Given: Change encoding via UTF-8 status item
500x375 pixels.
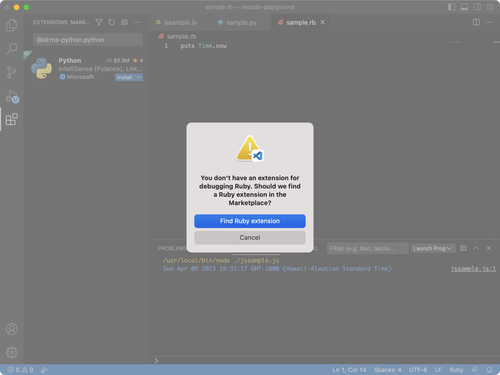Looking at the screenshot, I should (418, 370).
